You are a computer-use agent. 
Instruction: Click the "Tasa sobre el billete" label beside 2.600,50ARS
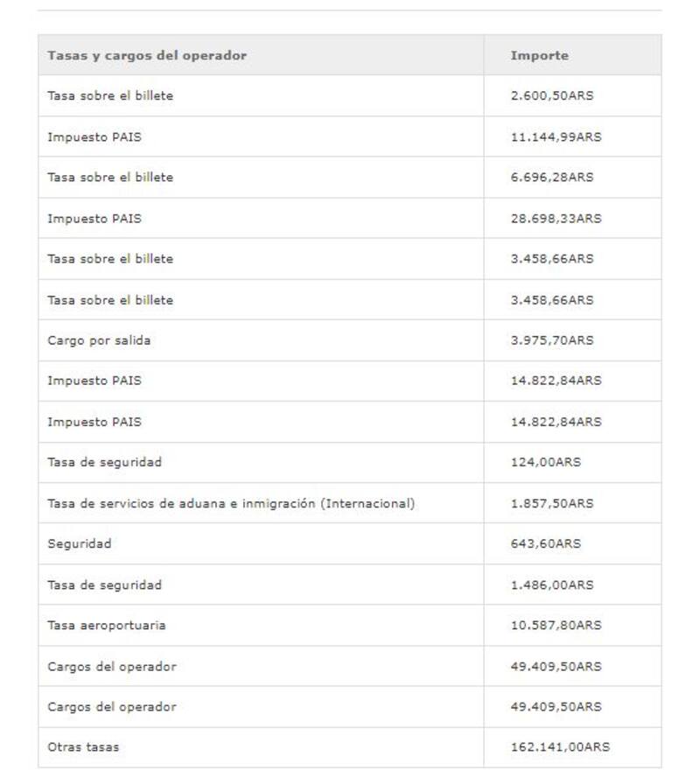point(110,95)
